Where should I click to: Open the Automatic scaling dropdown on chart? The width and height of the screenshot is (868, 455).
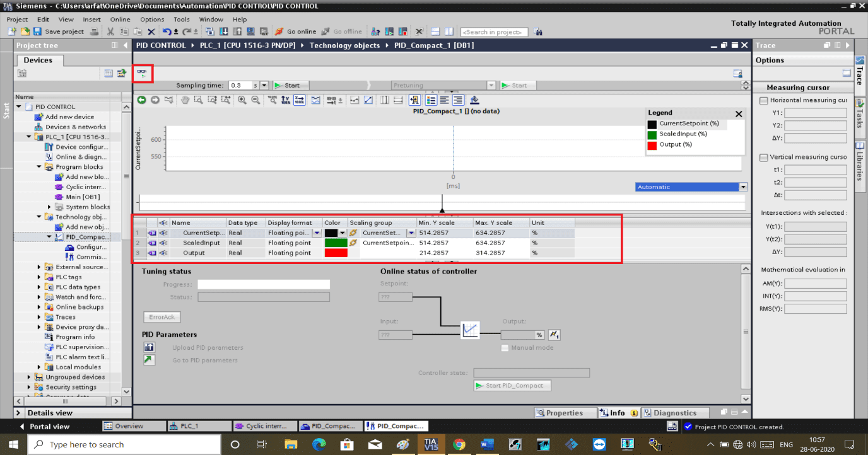[x=742, y=187]
